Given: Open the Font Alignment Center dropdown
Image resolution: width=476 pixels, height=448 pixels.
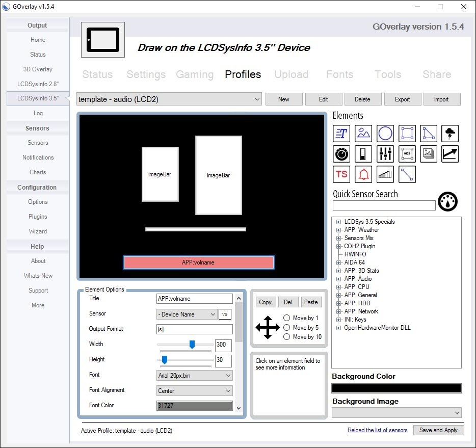Looking at the screenshot, I should pyautogui.click(x=194, y=390).
